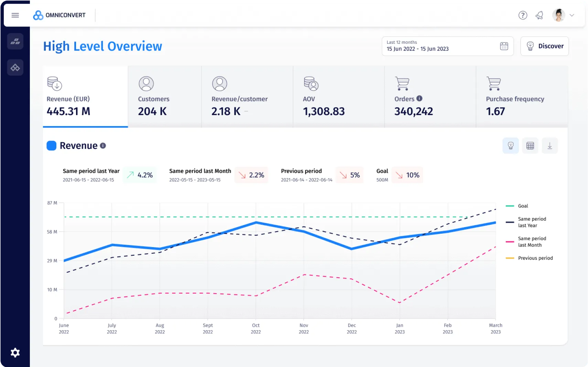588x367 pixels.
Task: Open the help question mark icon
Action: pyautogui.click(x=523, y=15)
